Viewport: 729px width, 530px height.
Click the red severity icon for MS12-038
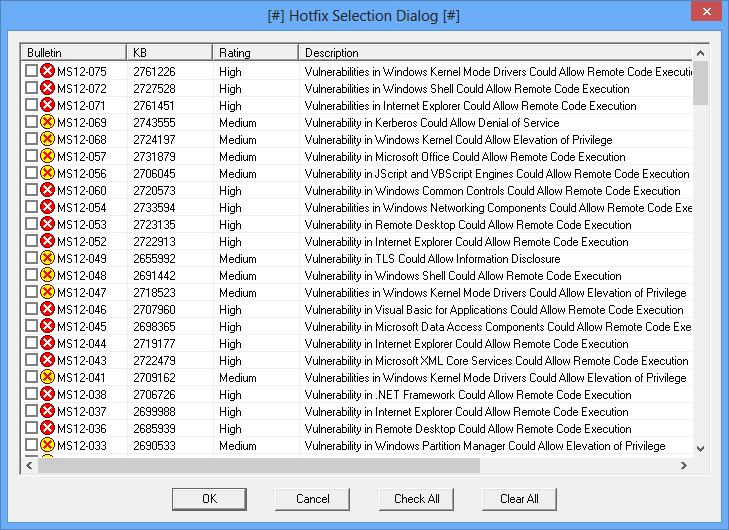tap(47, 394)
